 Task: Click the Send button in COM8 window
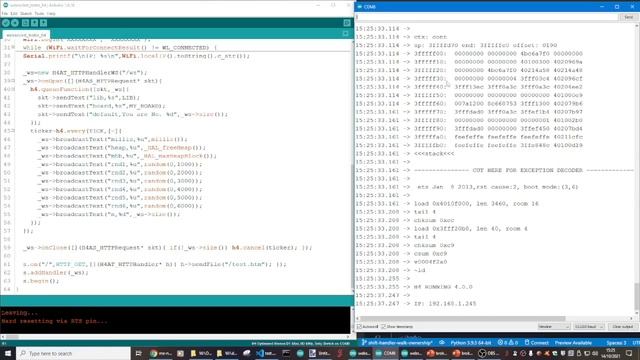click(x=628, y=17)
